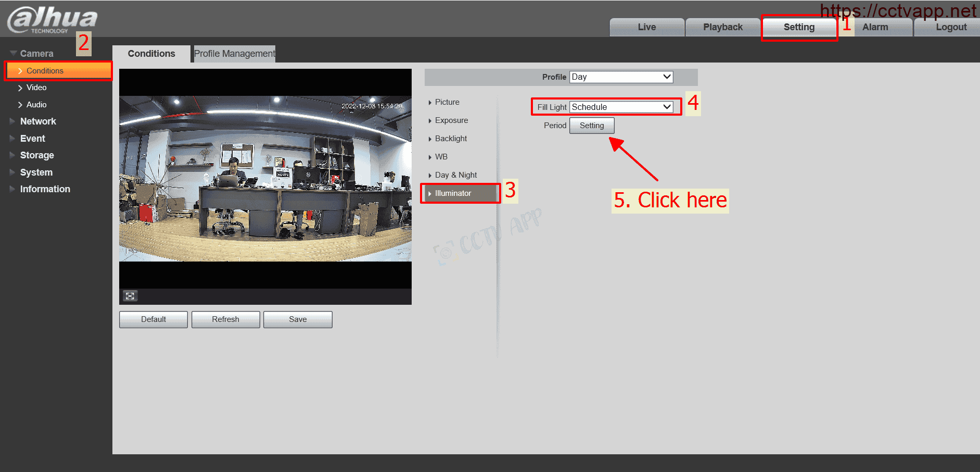
Task: Switch to the Live tab
Action: (x=646, y=27)
